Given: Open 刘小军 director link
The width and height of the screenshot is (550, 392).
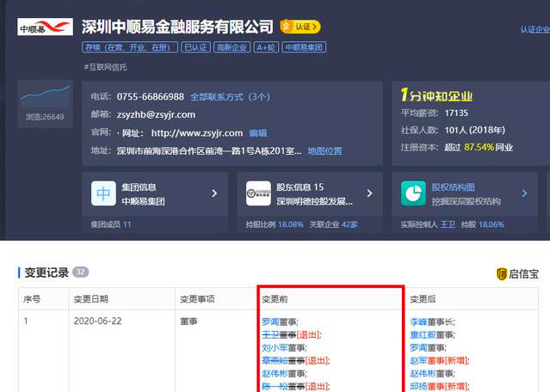Looking at the screenshot, I should click(275, 348).
